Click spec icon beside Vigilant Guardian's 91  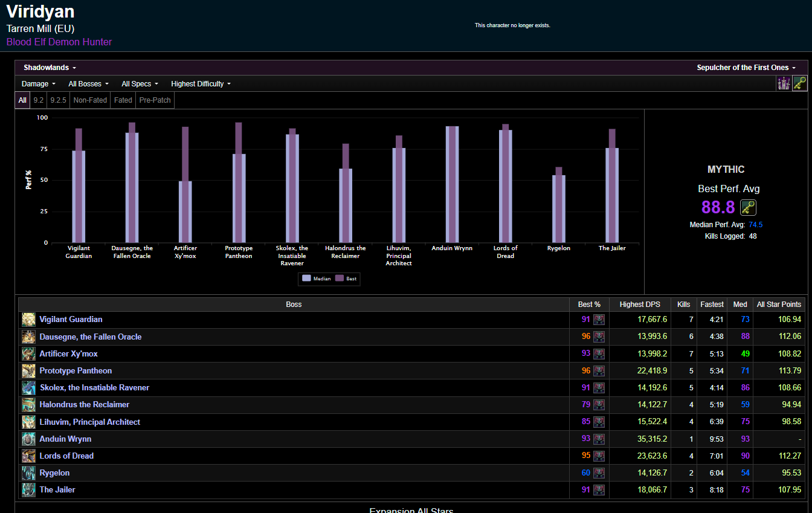pyautogui.click(x=599, y=320)
